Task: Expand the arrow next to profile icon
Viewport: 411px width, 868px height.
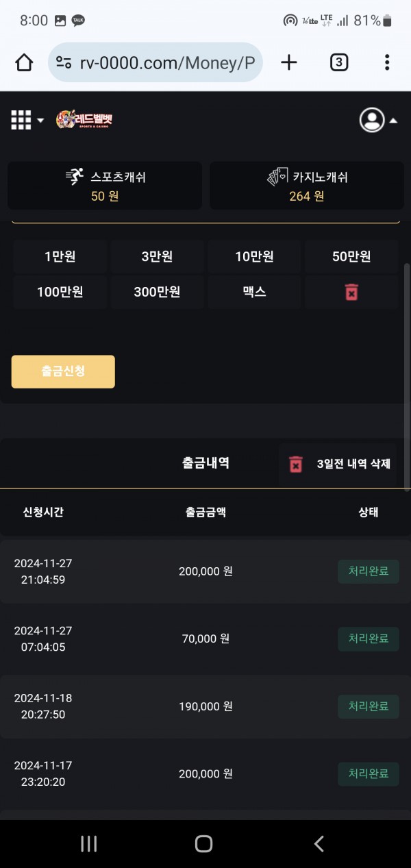Action: (394, 121)
